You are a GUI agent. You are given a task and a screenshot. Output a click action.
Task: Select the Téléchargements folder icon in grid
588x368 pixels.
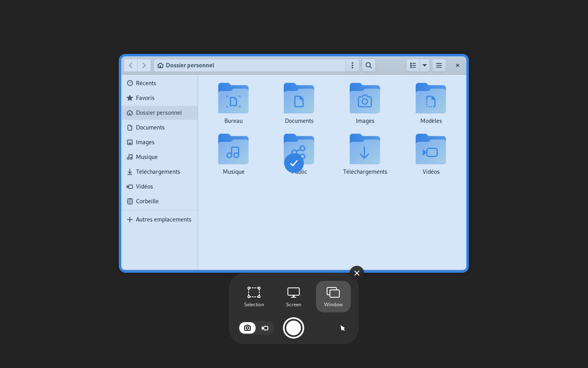coord(365,149)
